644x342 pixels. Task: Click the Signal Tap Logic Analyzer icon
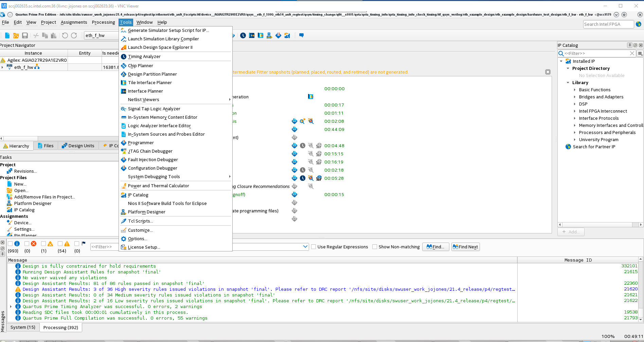[124, 109]
